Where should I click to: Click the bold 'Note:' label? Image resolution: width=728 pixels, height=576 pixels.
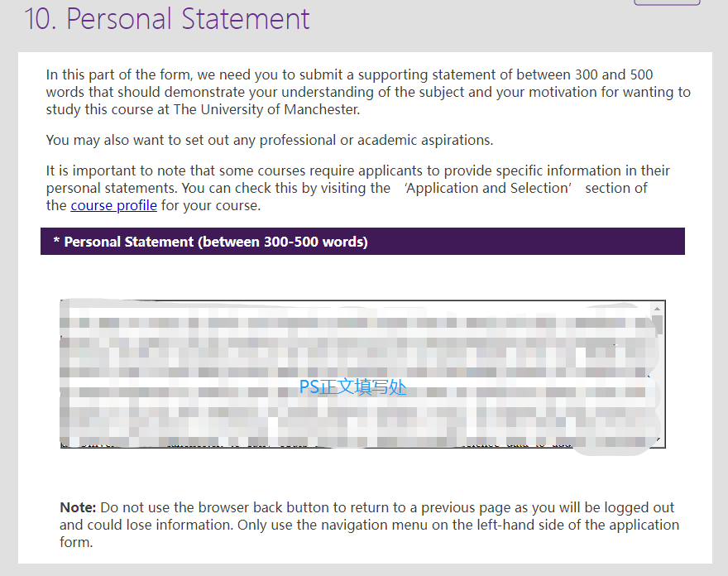click(x=78, y=507)
